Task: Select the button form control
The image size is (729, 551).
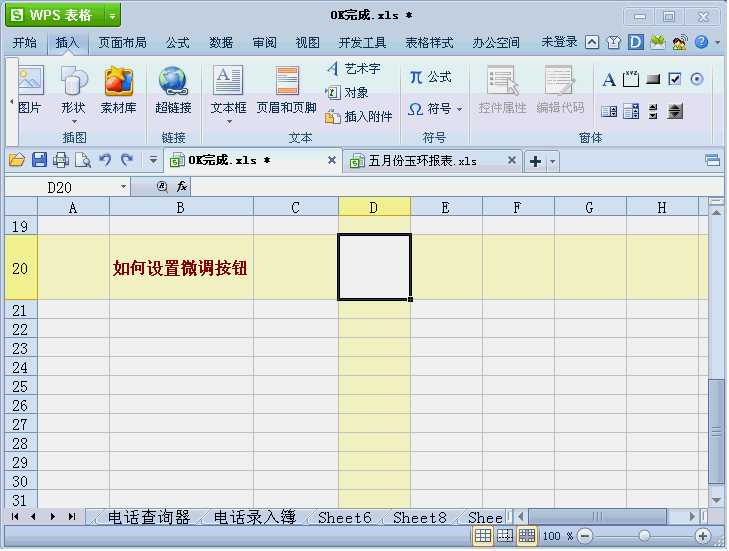Action: click(653, 79)
